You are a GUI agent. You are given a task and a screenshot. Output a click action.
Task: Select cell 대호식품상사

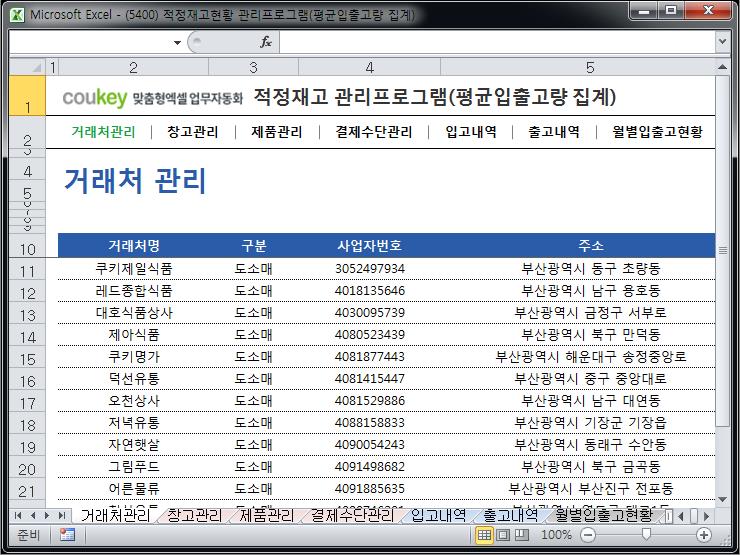click(x=134, y=312)
